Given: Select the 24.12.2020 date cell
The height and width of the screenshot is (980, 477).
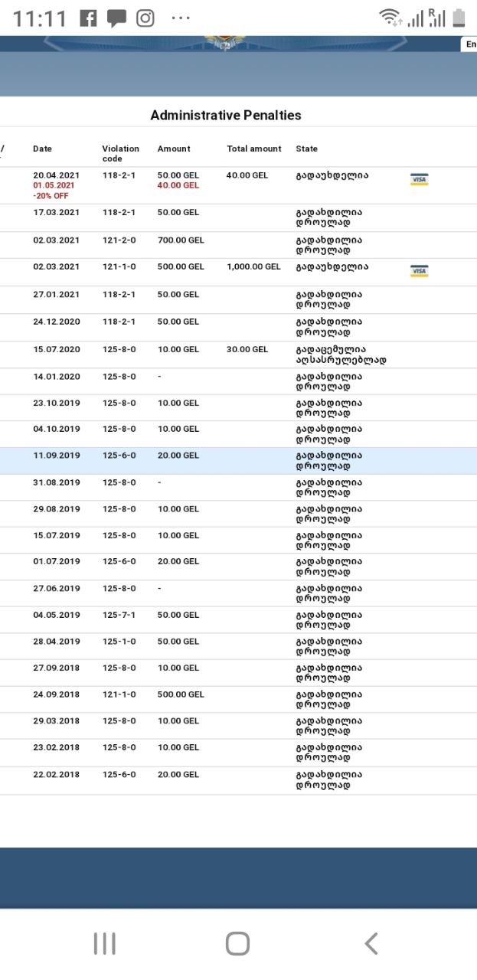Looking at the screenshot, I should (56, 322).
